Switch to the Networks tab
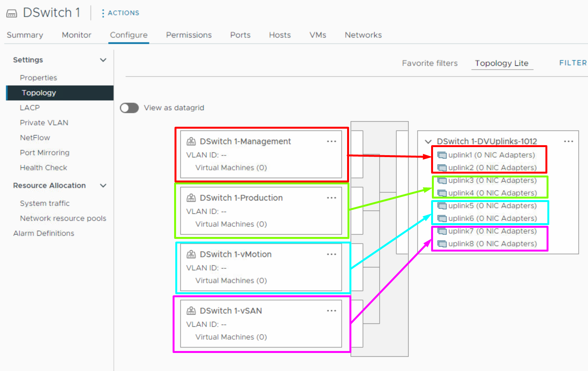This screenshot has height=371, width=588. click(x=363, y=35)
